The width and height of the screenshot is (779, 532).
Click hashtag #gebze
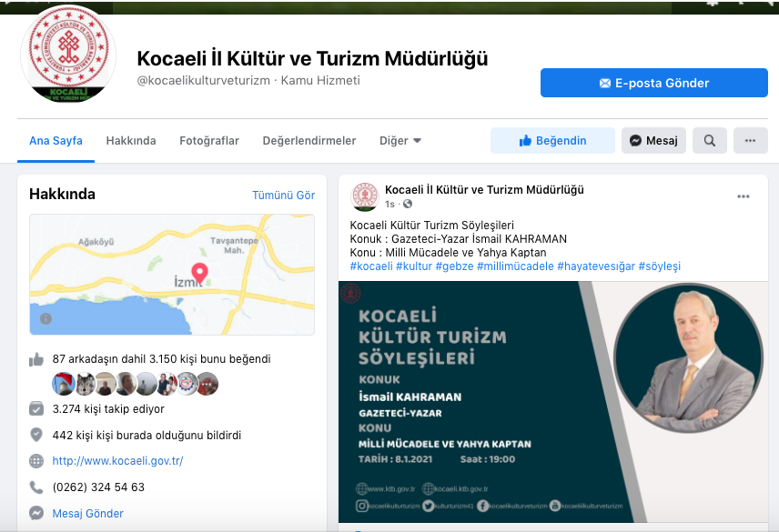[454, 266]
